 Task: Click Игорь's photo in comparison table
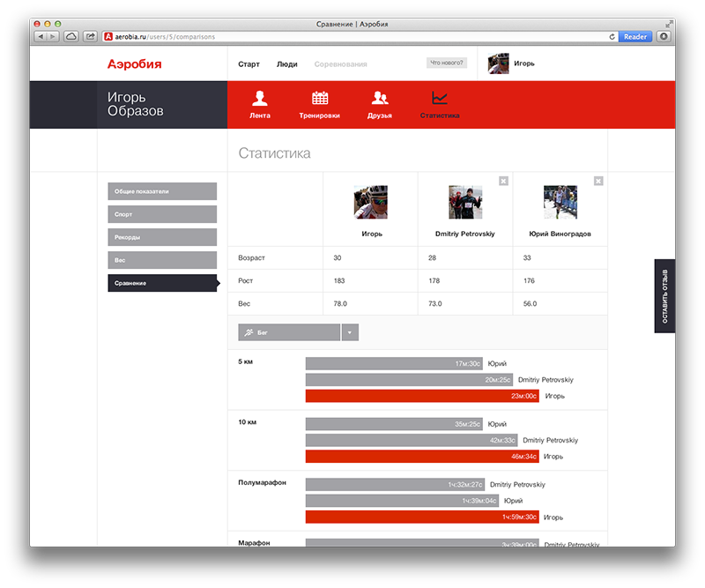pyautogui.click(x=370, y=202)
